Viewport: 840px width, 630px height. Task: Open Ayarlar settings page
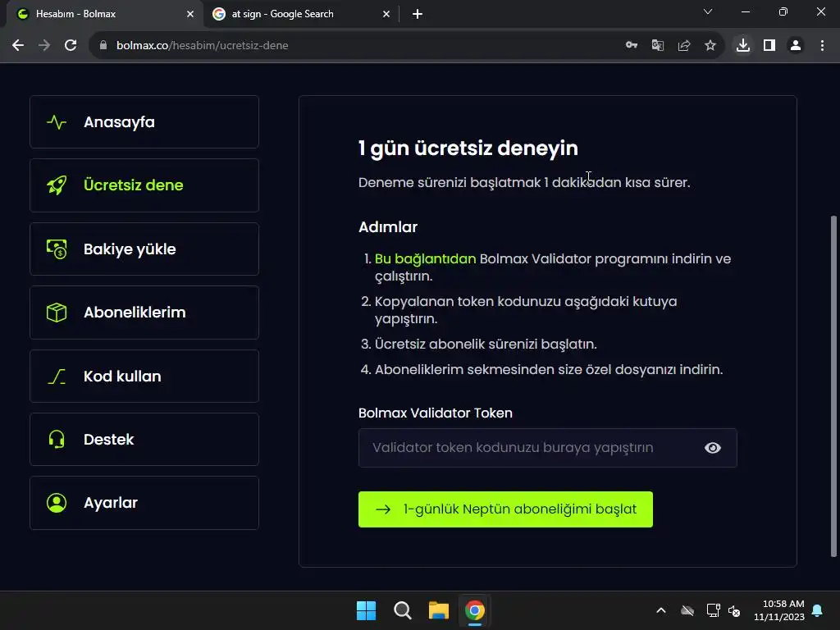point(144,503)
